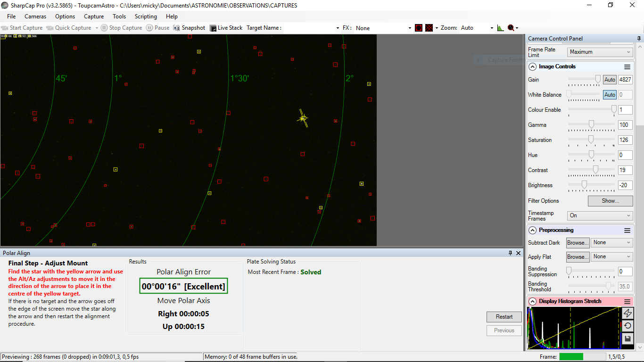This screenshot has height=362, width=644.
Task: Open the Timestamp Frames dropdown
Action: [x=600, y=215]
